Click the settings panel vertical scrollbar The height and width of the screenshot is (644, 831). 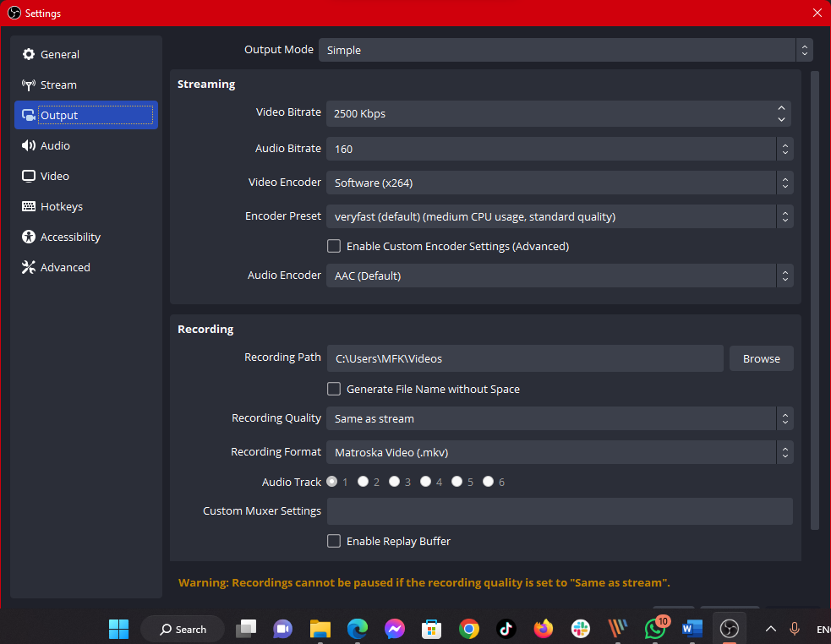pyautogui.click(x=815, y=296)
